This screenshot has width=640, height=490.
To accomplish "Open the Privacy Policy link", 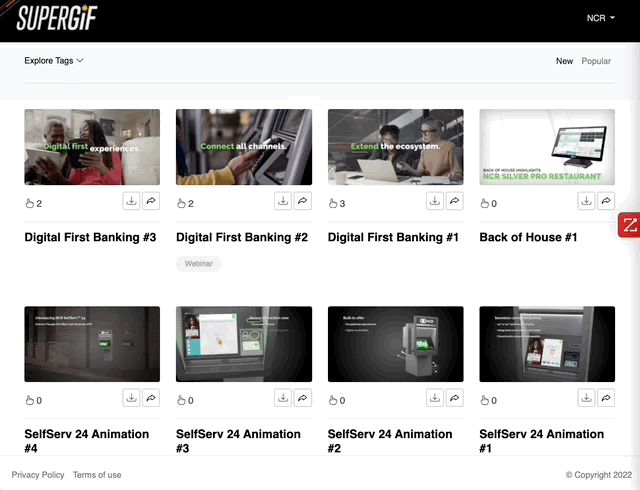I will [38, 475].
